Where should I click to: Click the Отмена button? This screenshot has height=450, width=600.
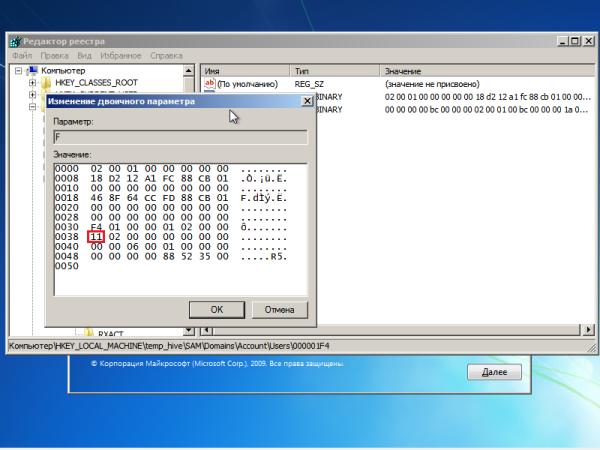[x=279, y=309]
